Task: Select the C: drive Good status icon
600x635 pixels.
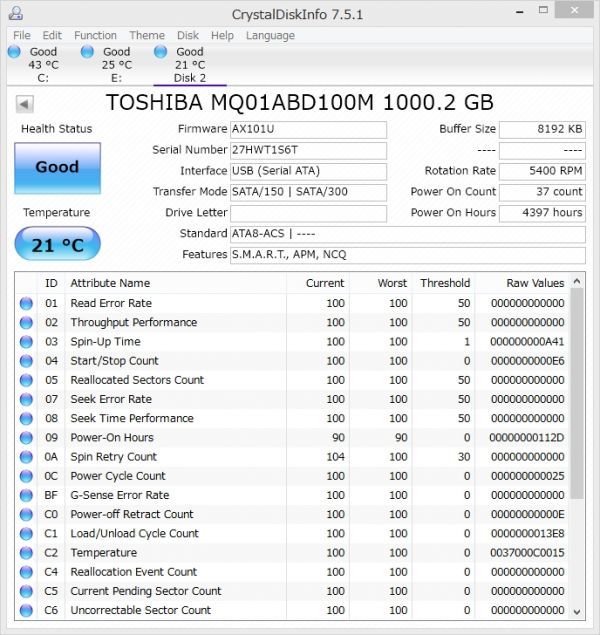Action: pyautogui.click(x=14, y=52)
